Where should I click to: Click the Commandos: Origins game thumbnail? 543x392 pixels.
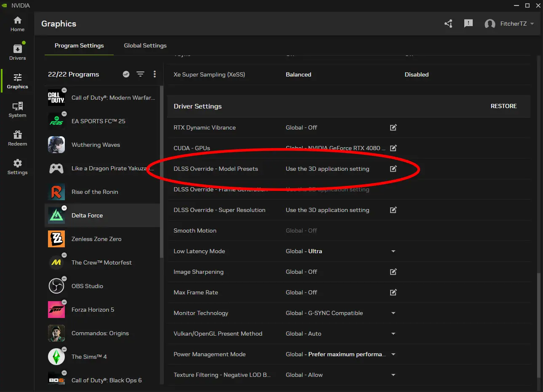pyautogui.click(x=56, y=333)
